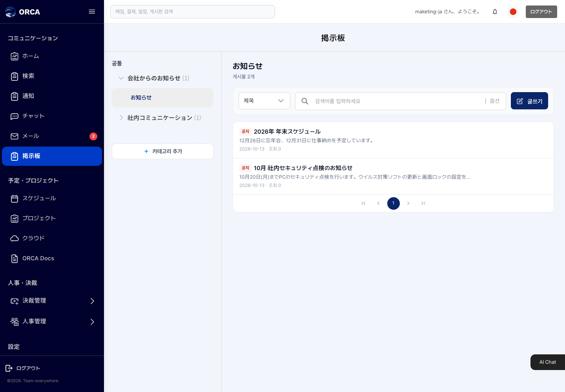Open the 제목 search-type dropdown
Screen dimensions: 565x392
[x=264, y=101]
